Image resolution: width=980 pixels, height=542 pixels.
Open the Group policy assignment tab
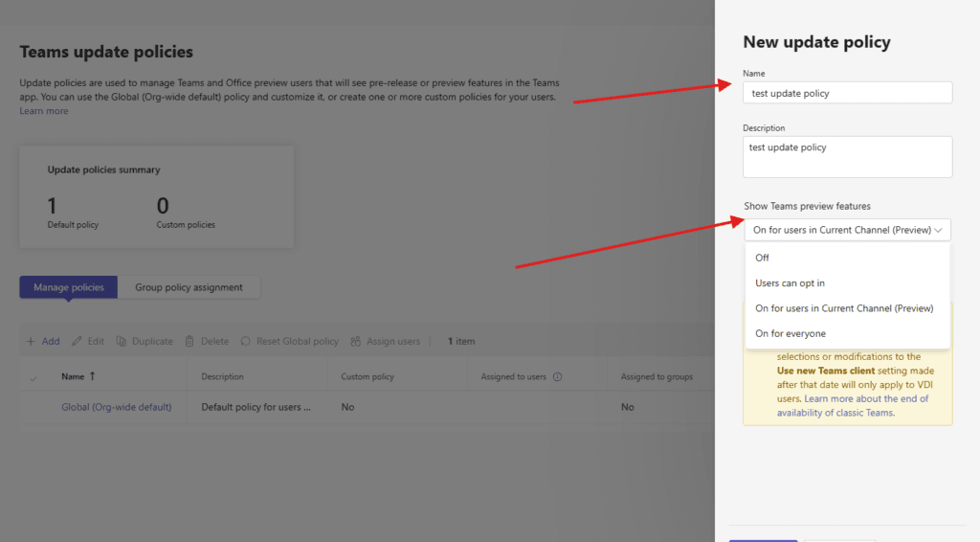[189, 287]
